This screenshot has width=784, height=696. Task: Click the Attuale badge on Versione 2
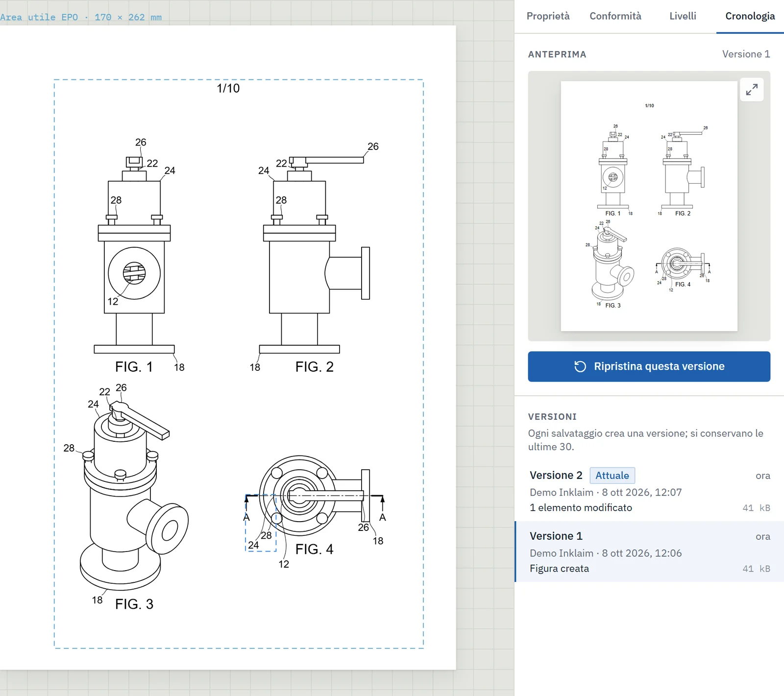pos(612,475)
